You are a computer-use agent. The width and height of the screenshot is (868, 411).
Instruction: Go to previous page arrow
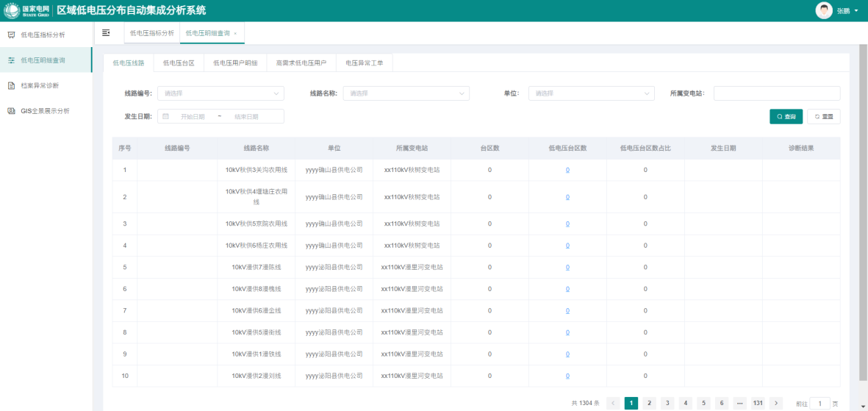coord(614,403)
